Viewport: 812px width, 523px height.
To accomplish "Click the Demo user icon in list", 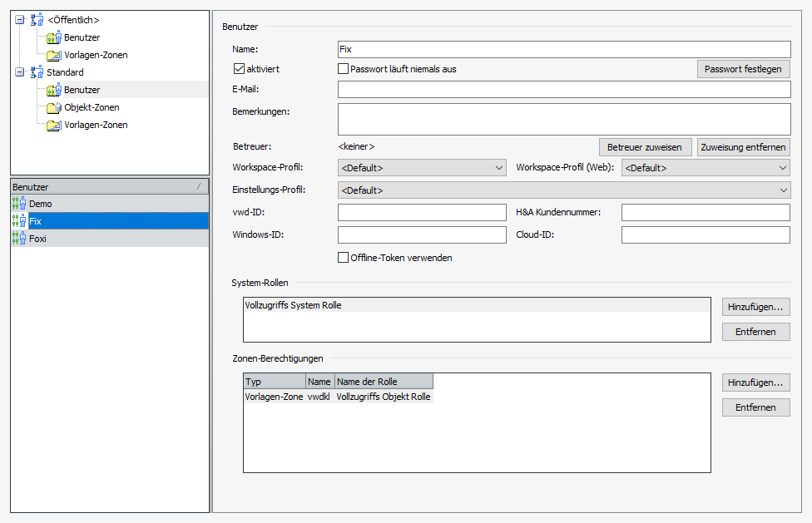I will pyautogui.click(x=19, y=204).
